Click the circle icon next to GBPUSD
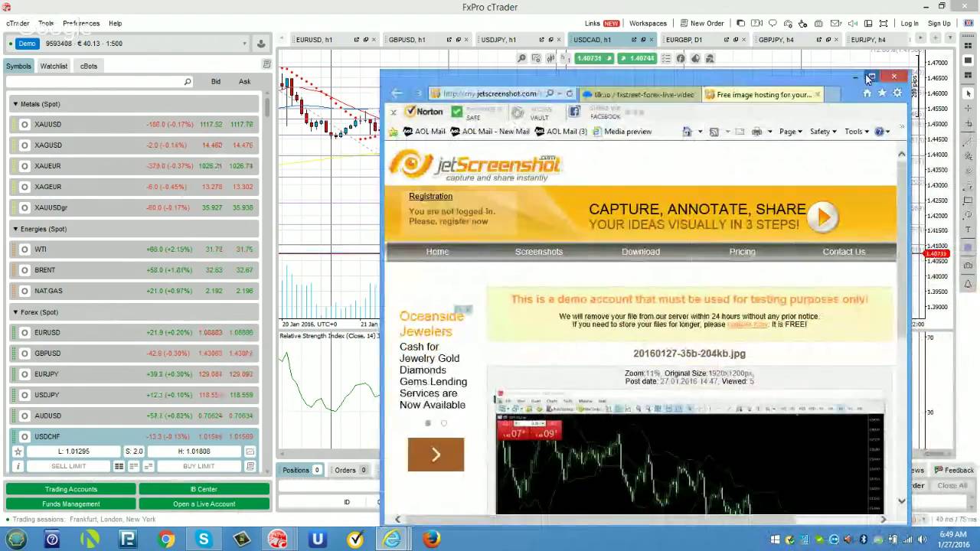This screenshot has width=980, height=551. (x=24, y=354)
